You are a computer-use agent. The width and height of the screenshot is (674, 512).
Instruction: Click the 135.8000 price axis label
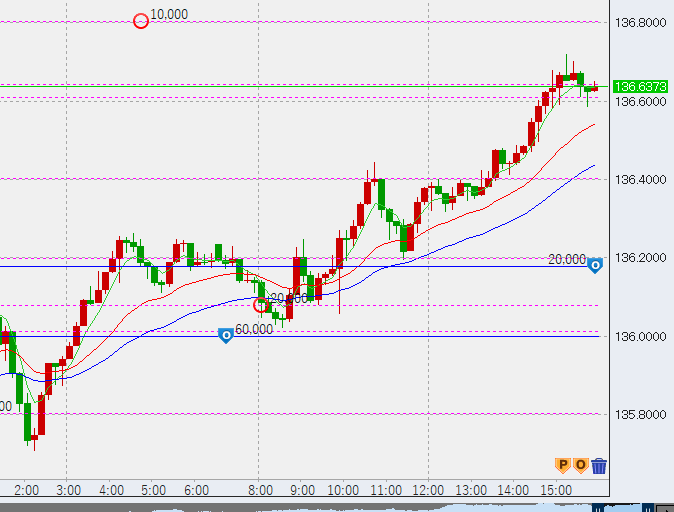click(640, 415)
